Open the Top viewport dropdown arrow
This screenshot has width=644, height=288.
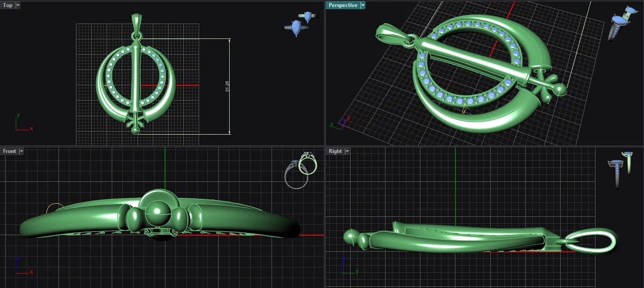tap(17, 5)
